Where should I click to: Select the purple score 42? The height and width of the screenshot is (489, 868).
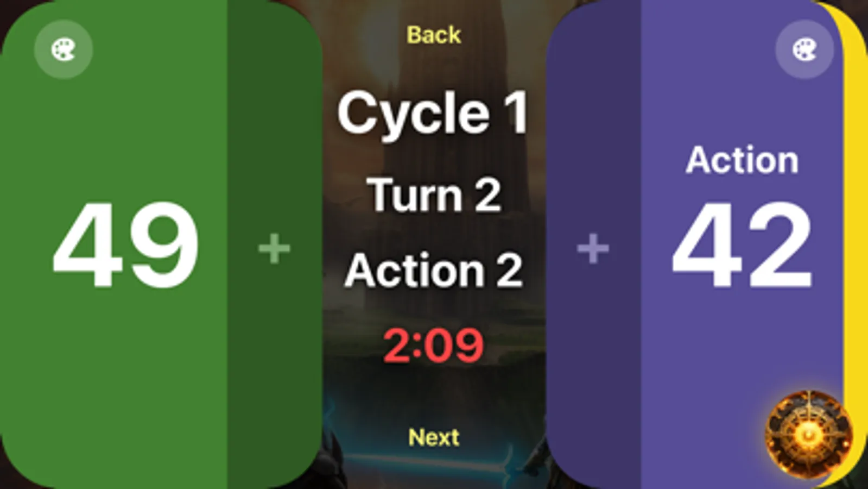[742, 245]
